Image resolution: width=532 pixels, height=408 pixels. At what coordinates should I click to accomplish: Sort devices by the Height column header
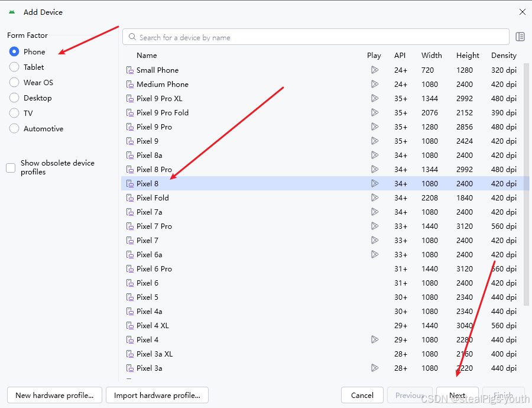pos(468,56)
